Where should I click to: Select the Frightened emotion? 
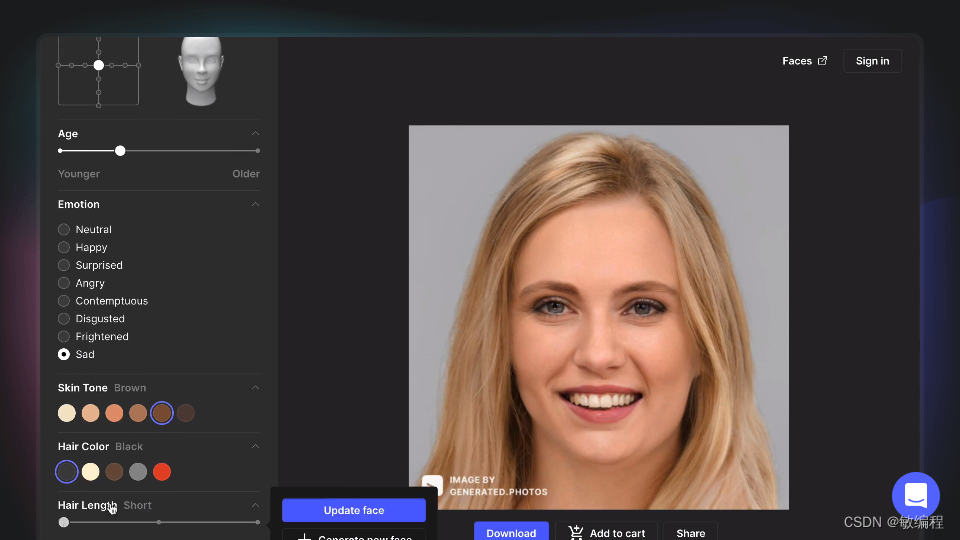[x=93, y=337]
